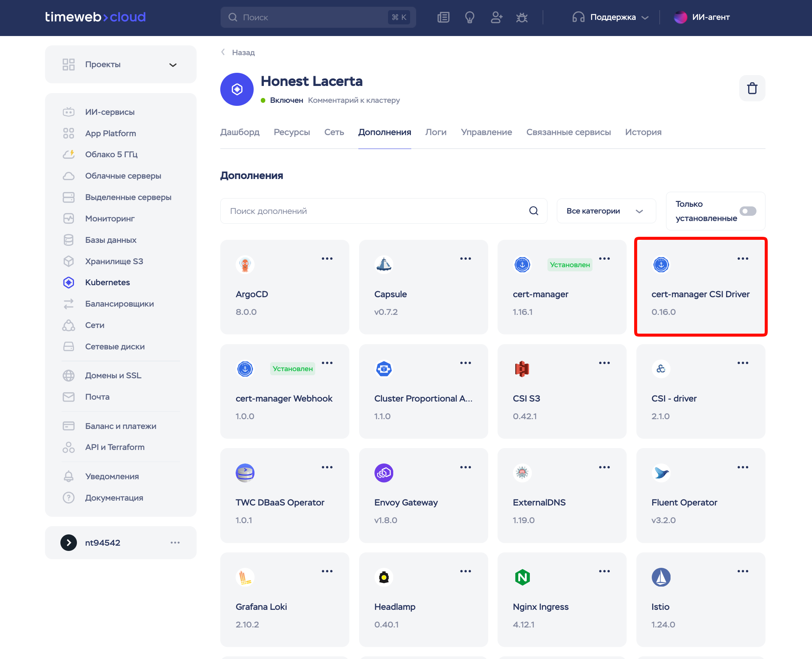Open Балансировщики in the sidebar
The height and width of the screenshot is (659, 812).
(121, 304)
